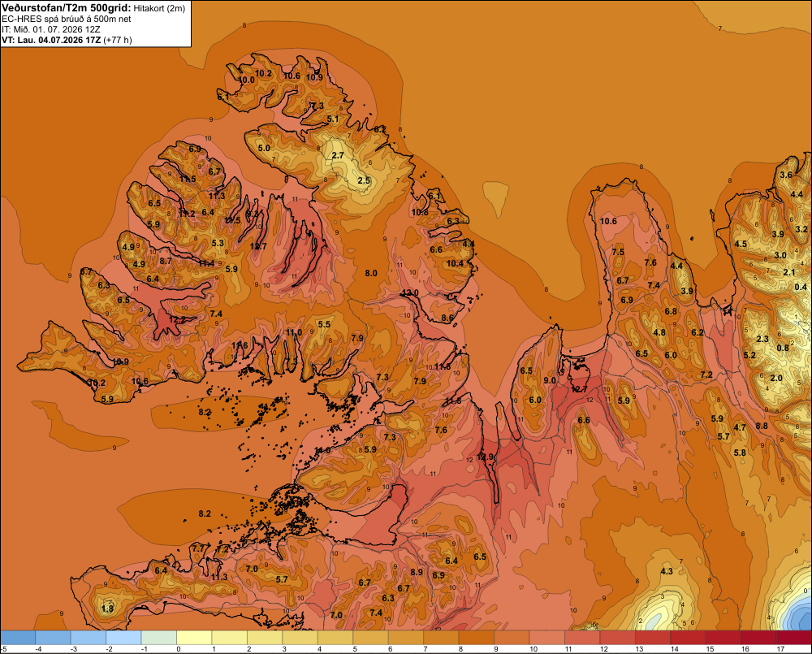Click the 9 degree orange legend swatch

(512, 637)
